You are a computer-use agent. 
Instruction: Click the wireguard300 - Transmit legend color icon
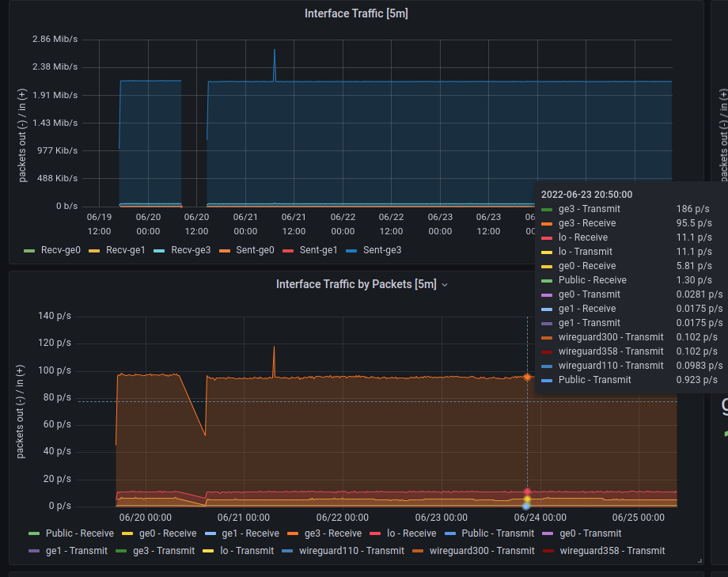click(418, 551)
